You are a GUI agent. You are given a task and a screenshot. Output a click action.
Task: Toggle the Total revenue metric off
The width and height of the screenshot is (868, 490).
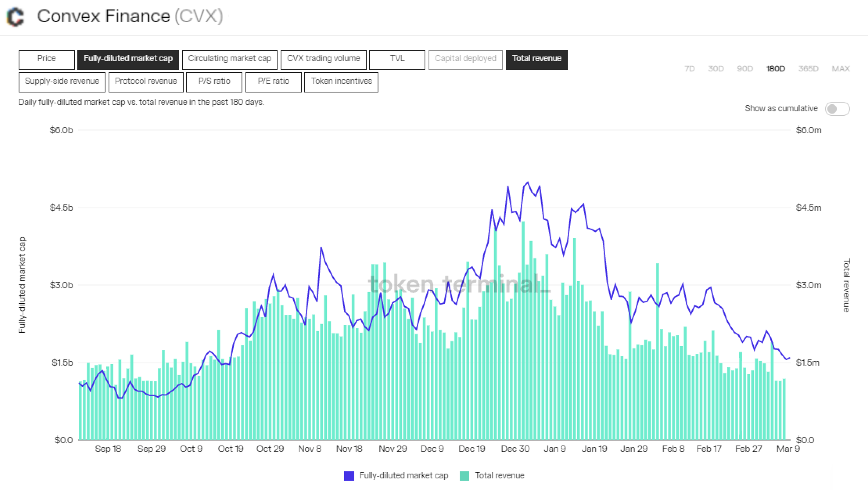pos(536,60)
